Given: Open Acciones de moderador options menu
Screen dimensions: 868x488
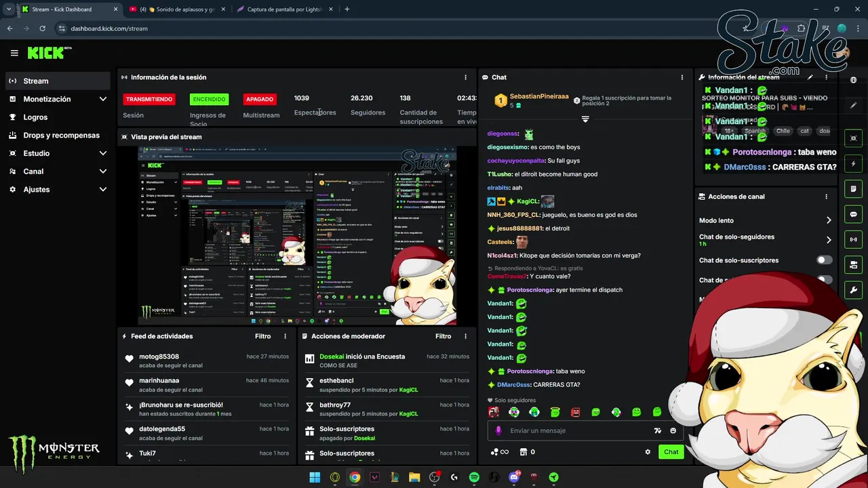Looking at the screenshot, I should 465,336.
